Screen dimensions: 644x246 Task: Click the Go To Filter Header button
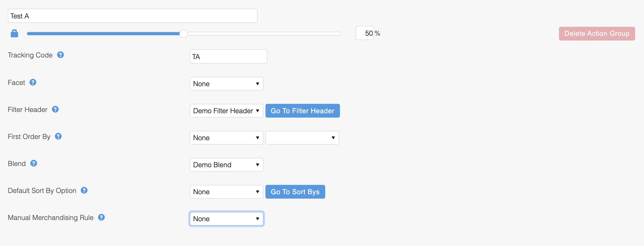(302, 111)
